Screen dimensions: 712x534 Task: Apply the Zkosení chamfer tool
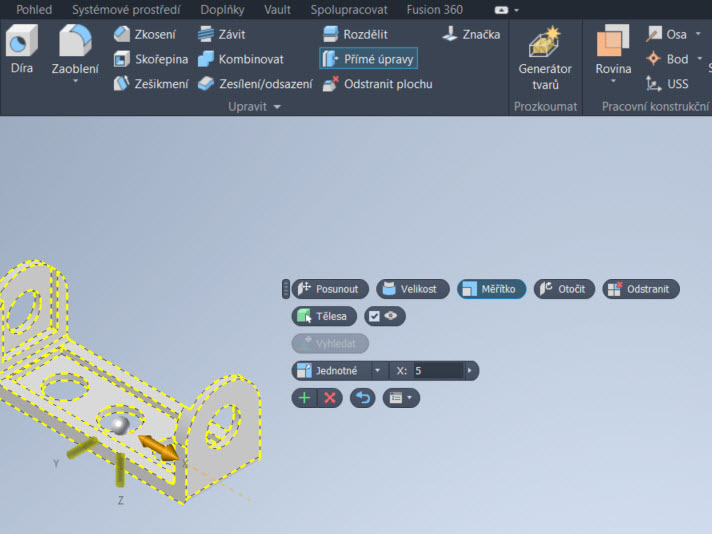coord(144,34)
